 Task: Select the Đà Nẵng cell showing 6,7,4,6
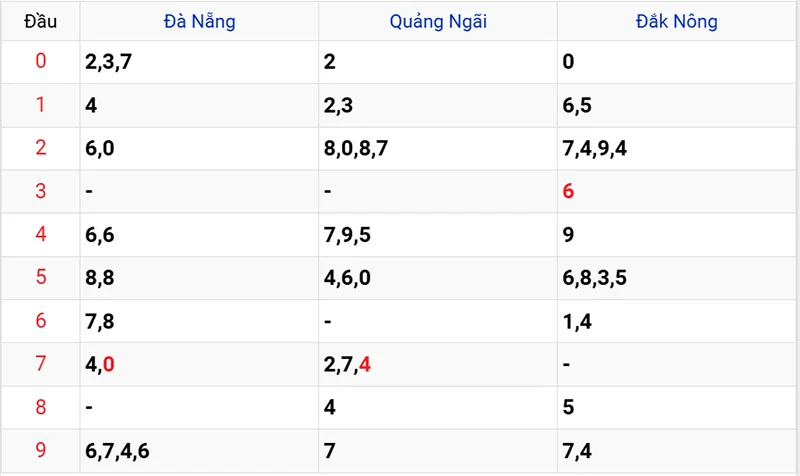(118, 451)
